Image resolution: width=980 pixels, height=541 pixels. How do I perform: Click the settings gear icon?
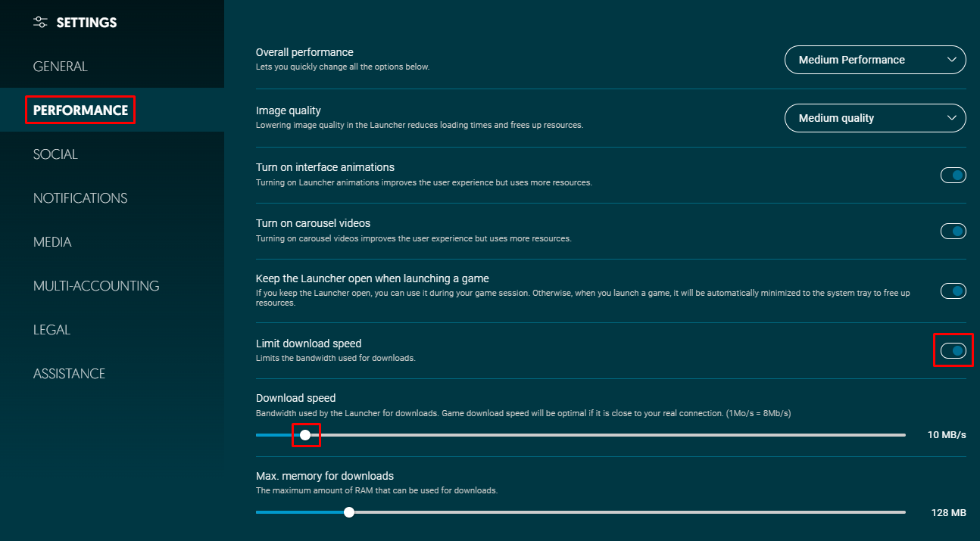coord(40,22)
